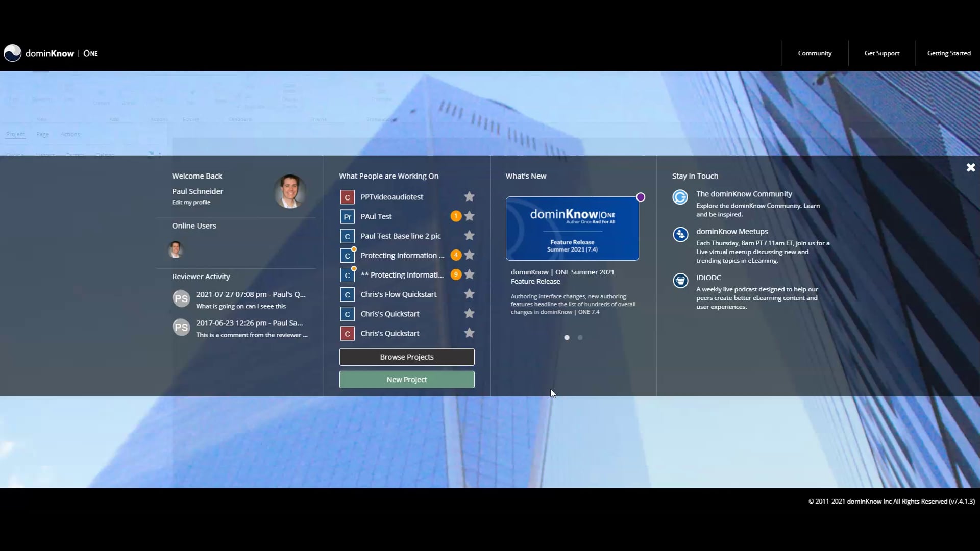
Task: Star the Paul Test Base line 2 pic project
Action: pyautogui.click(x=469, y=235)
